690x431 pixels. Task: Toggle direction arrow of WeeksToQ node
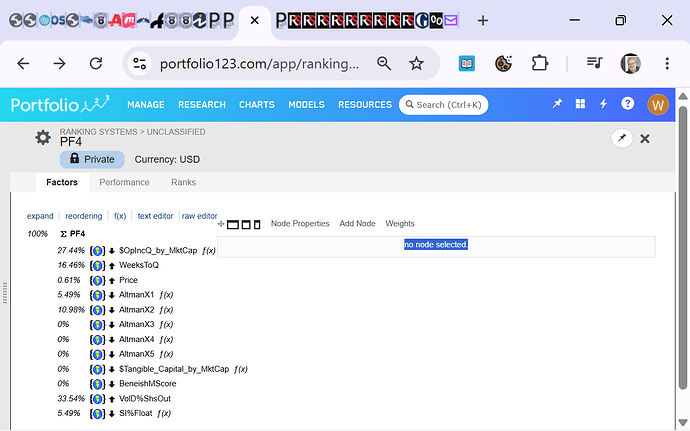click(112, 265)
